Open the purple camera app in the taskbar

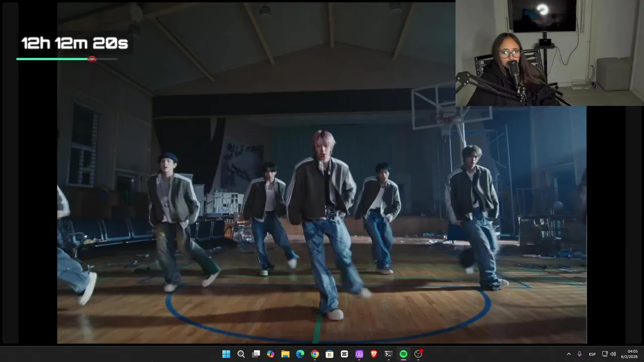tap(359, 354)
